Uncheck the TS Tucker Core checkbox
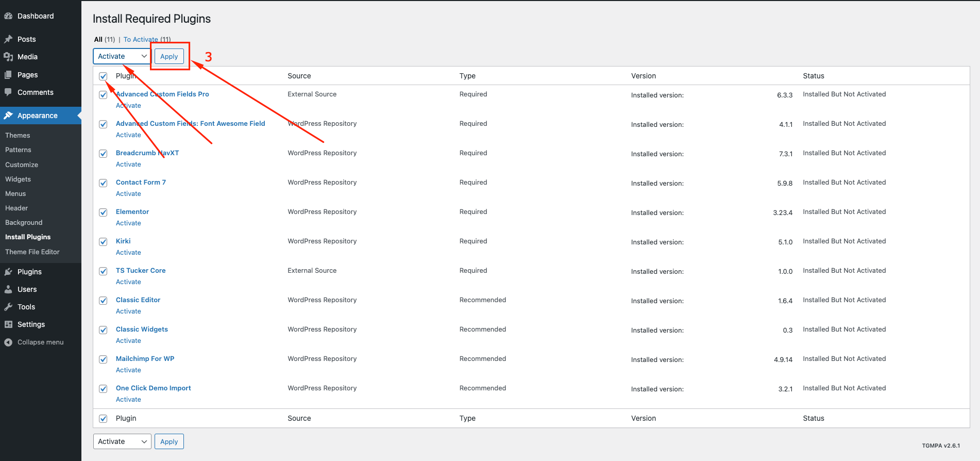 pos(103,271)
